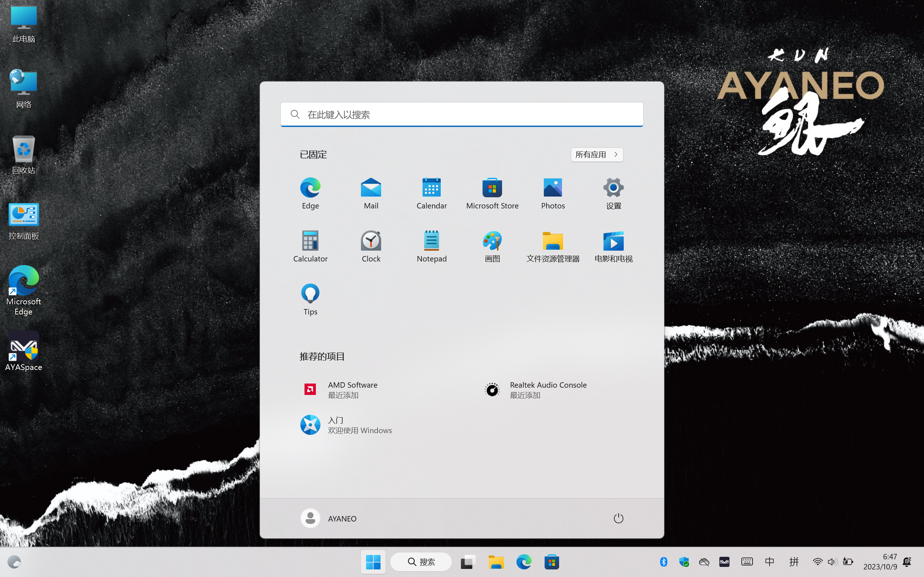The width and height of the screenshot is (924, 577).
Task: Open 电影和电视 app
Action: click(x=613, y=246)
